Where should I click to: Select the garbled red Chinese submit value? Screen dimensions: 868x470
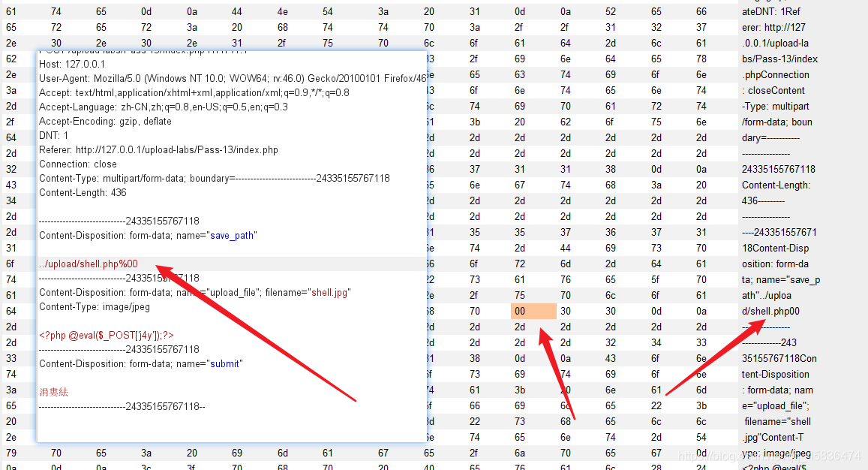pos(54,392)
